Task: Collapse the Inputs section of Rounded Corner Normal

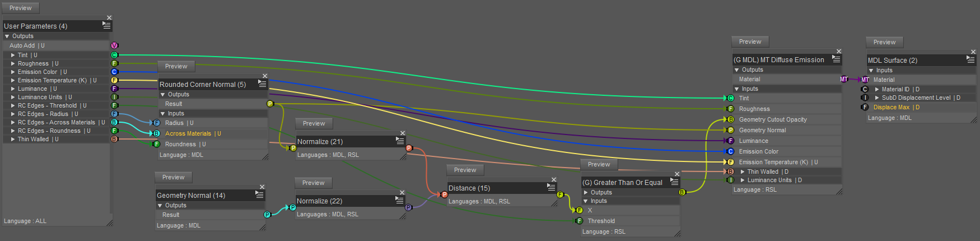Action: [x=163, y=113]
